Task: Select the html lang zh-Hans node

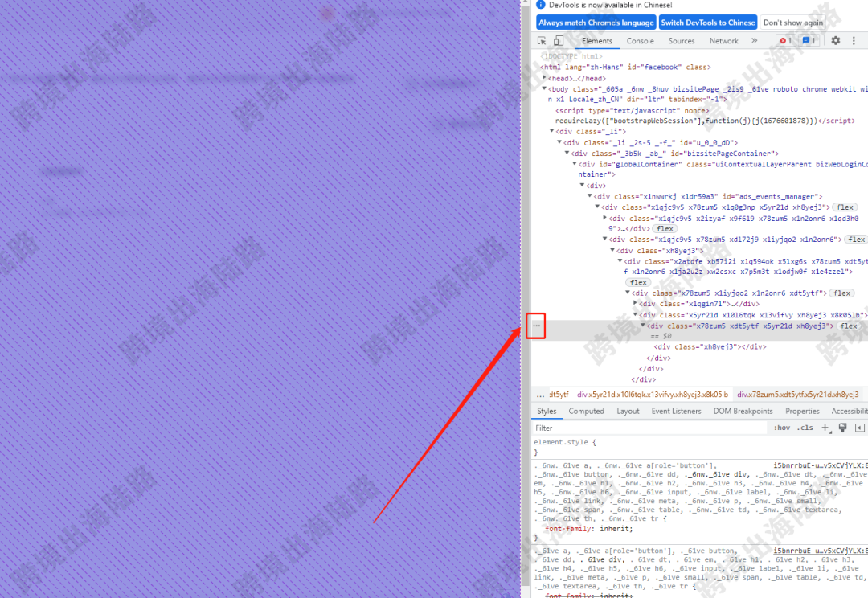Action: 625,67
